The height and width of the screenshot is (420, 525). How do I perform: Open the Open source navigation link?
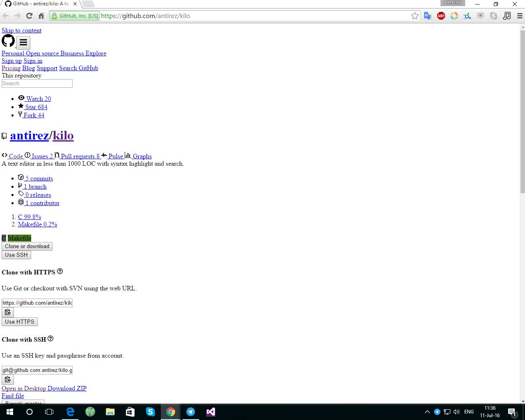[42, 53]
